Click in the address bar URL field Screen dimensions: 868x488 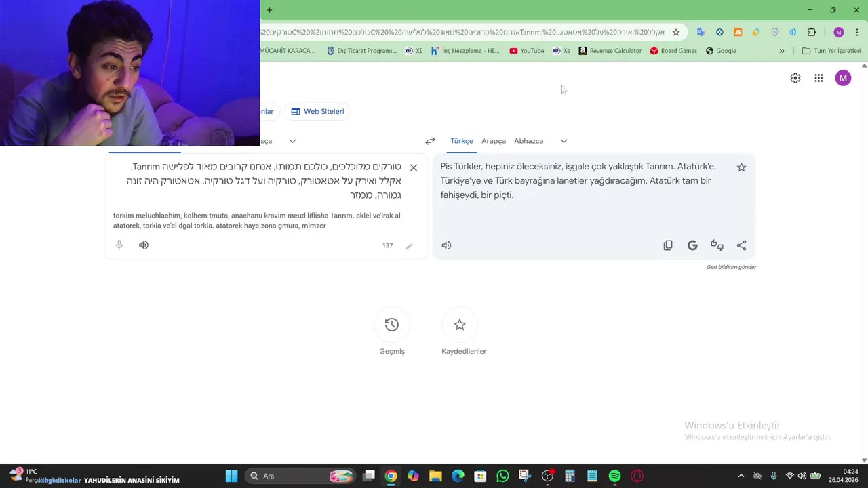(461, 32)
